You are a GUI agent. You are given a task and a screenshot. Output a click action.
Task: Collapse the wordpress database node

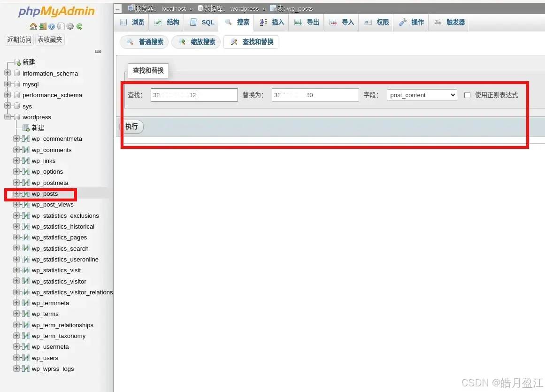coord(8,117)
